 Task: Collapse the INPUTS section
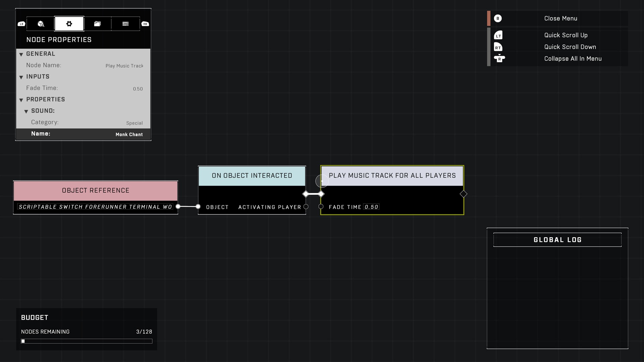coord(21,77)
